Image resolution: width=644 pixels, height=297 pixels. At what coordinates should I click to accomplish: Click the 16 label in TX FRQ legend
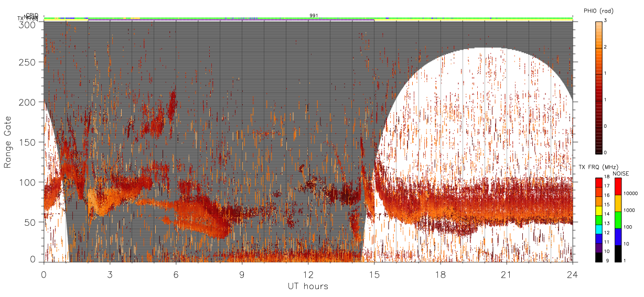[x=607, y=195]
